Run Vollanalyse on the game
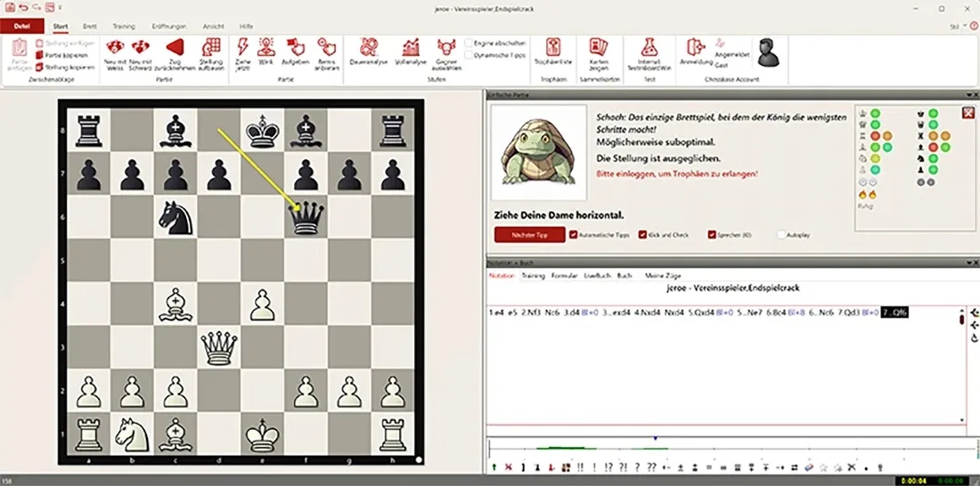Image resolution: width=980 pixels, height=486 pixels. 412,53
